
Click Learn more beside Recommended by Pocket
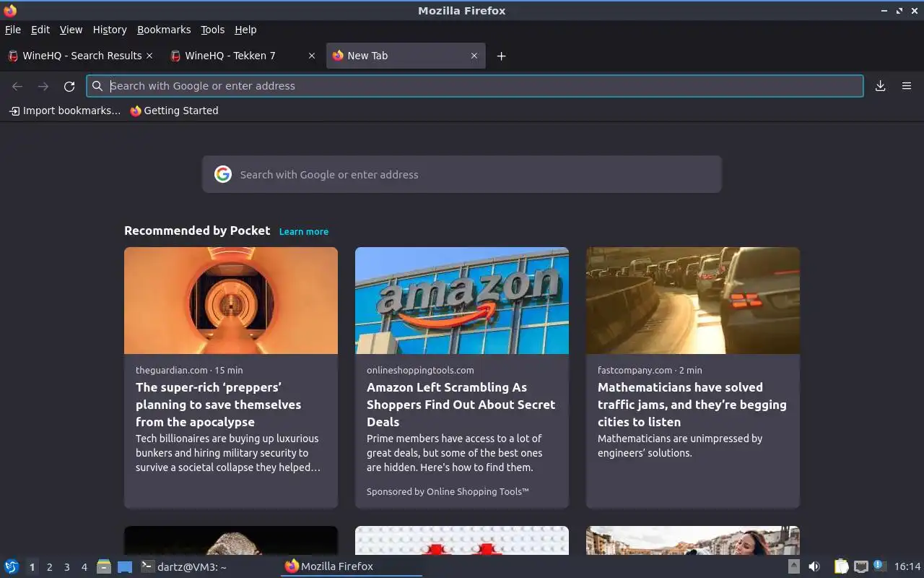coord(304,231)
